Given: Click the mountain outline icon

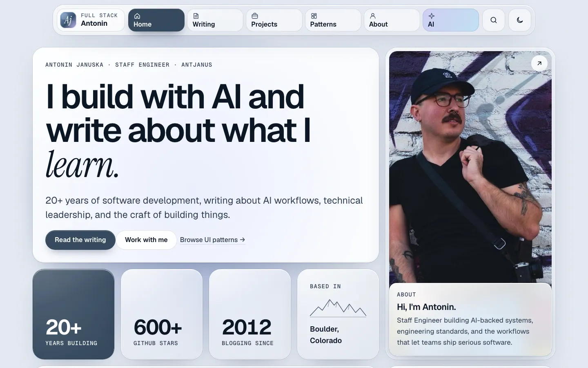Looking at the screenshot, I should [x=338, y=308].
